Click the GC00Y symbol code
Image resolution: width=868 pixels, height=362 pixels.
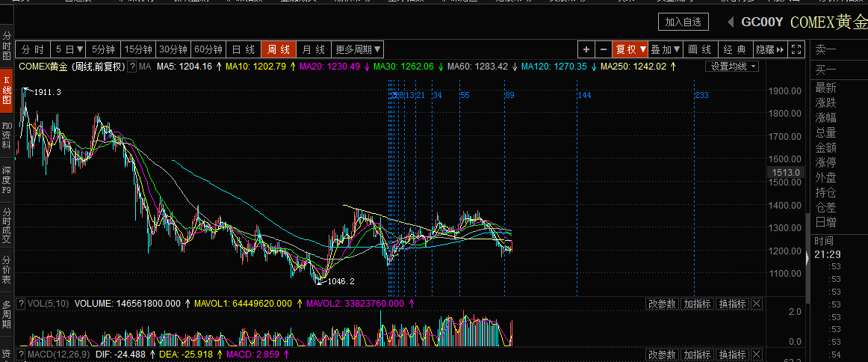762,22
